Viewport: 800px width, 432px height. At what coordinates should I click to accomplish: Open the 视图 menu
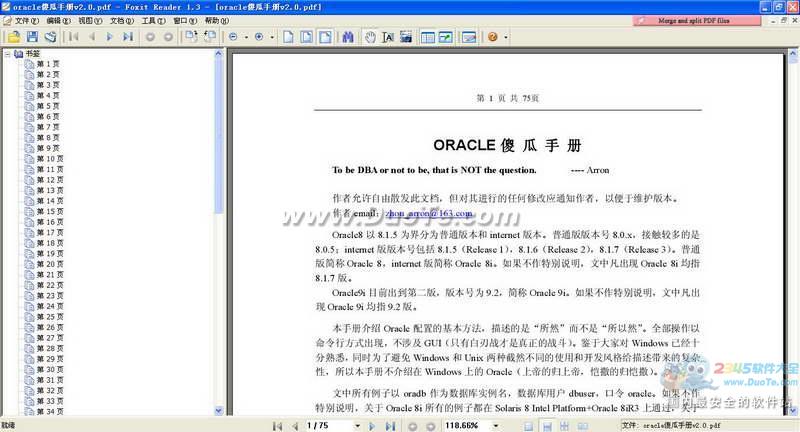tap(90, 21)
